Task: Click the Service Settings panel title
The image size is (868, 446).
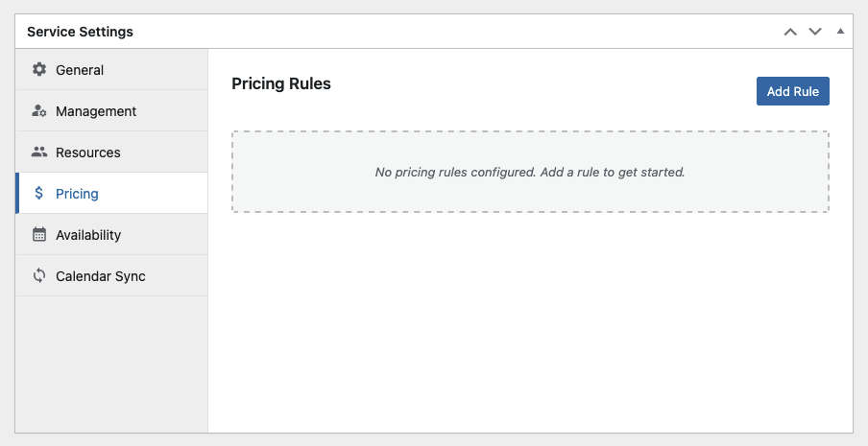Action: tap(80, 32)
